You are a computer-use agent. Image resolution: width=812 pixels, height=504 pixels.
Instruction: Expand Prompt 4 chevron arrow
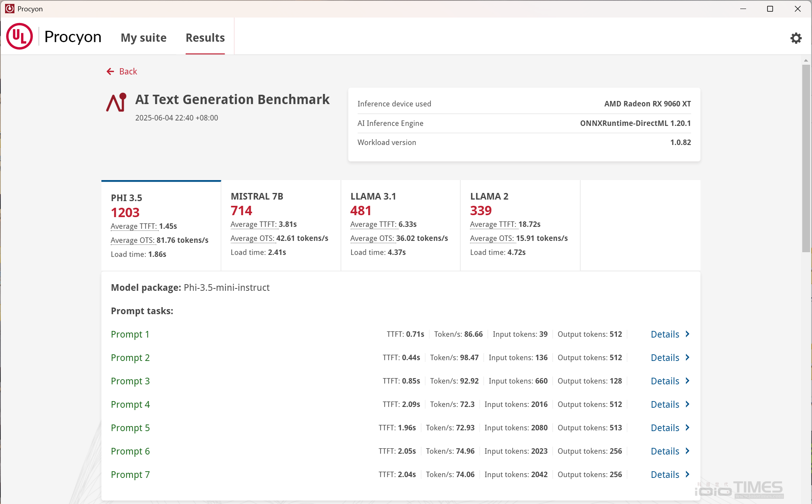point(688,404)
